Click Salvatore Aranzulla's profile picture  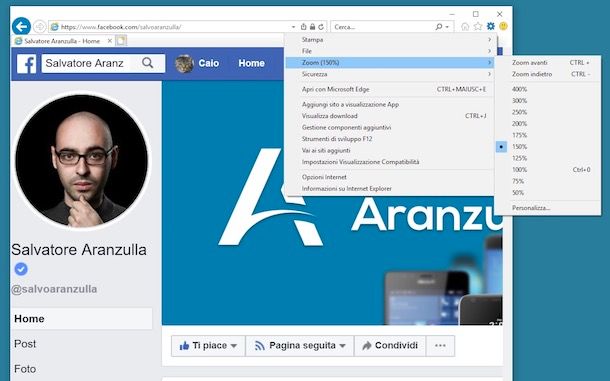pos(82,160)
